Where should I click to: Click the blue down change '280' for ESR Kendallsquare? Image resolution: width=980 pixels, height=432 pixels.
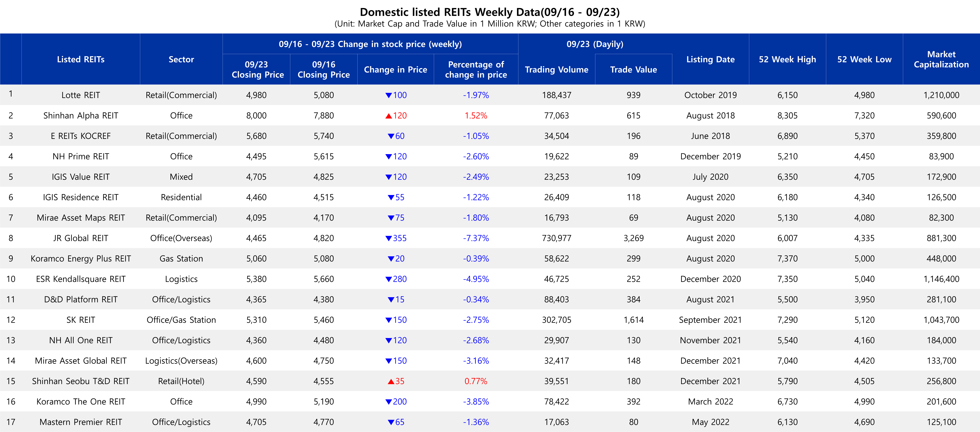(396, 279)
